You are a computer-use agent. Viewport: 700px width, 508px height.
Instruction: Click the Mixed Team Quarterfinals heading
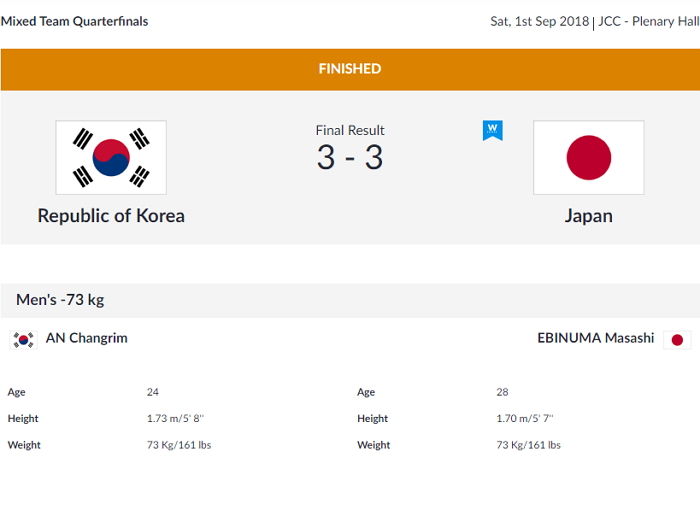coord(75,21)
